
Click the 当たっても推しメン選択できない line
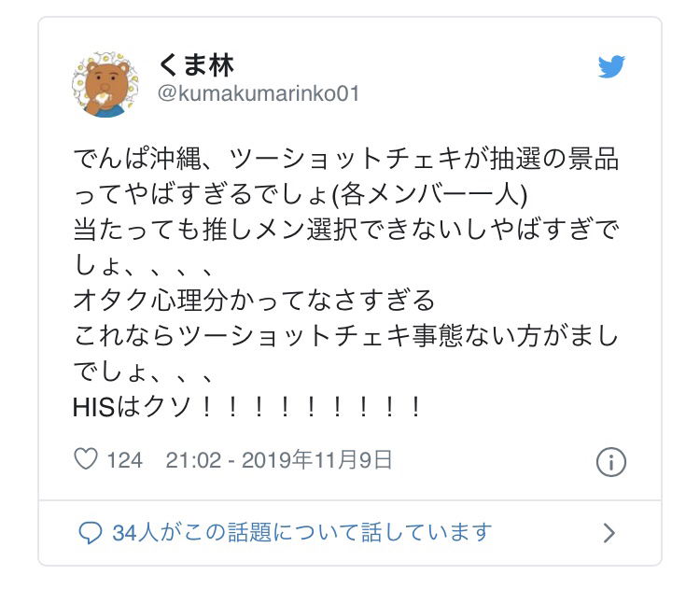(x=346, y=230)
